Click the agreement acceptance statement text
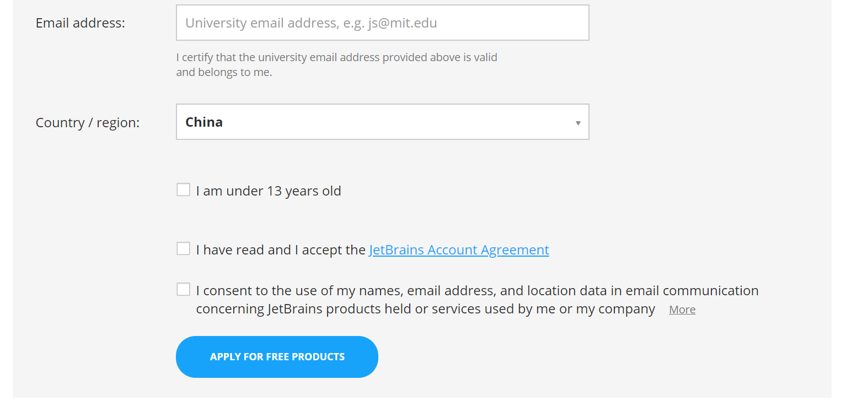 (280, 250)
